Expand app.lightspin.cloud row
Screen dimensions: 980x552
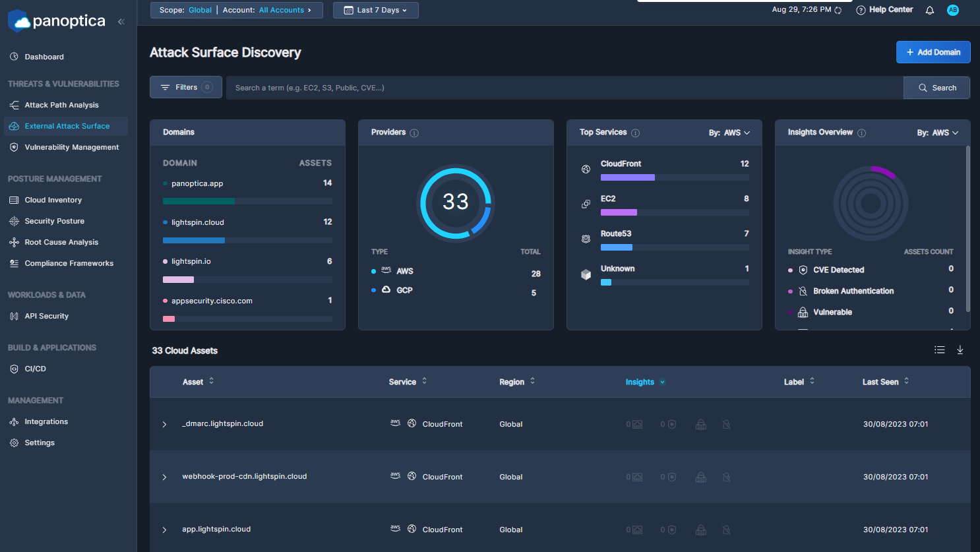point(165,530)
